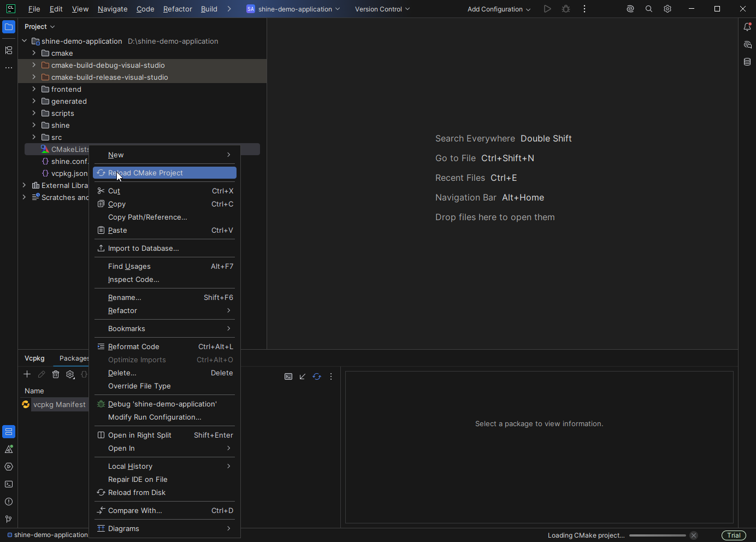Open the More Actions menu beside Debug
756x542 pixels.
point(584,9)
